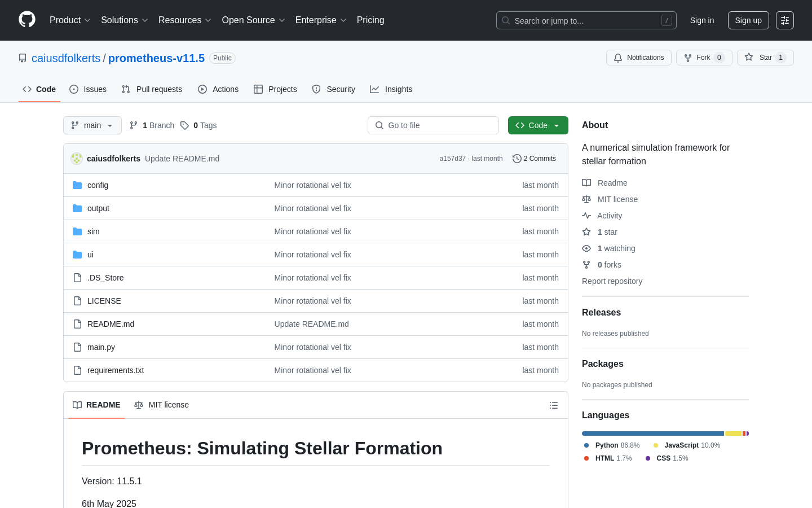View the 0 Tags link
The image size is (812, 508).
click(198, 125)
